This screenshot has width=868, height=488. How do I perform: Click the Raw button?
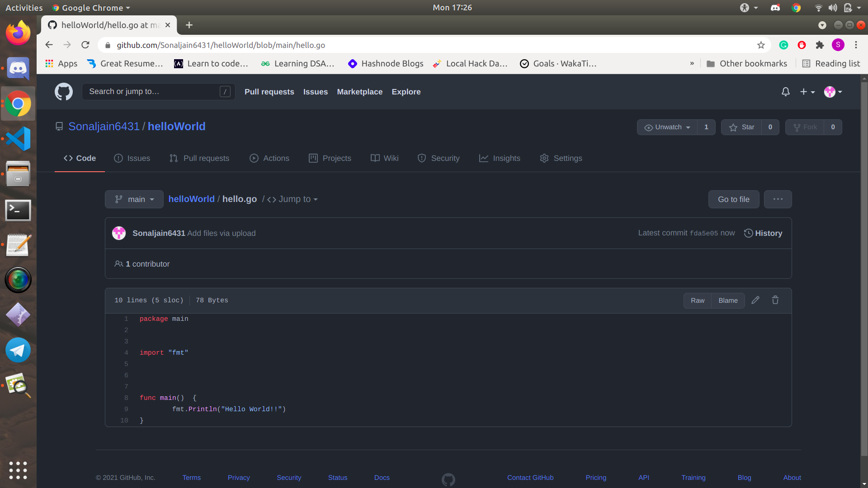[x=697, y=300]
